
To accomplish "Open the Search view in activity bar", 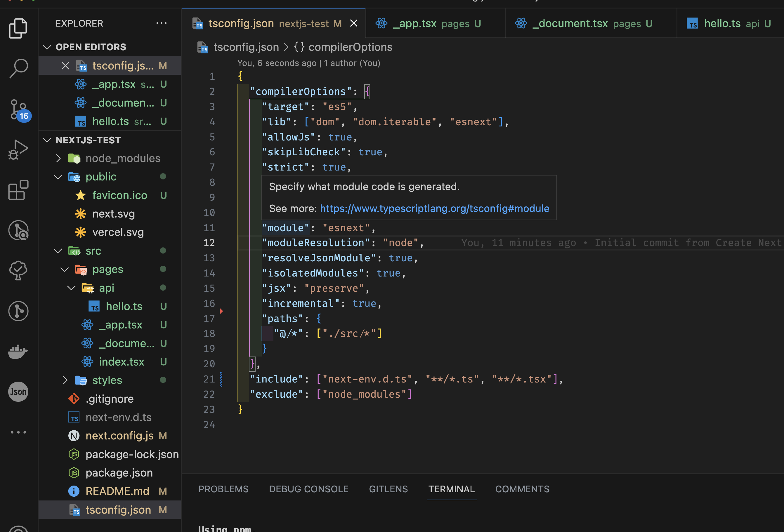I will pos(19,68).
